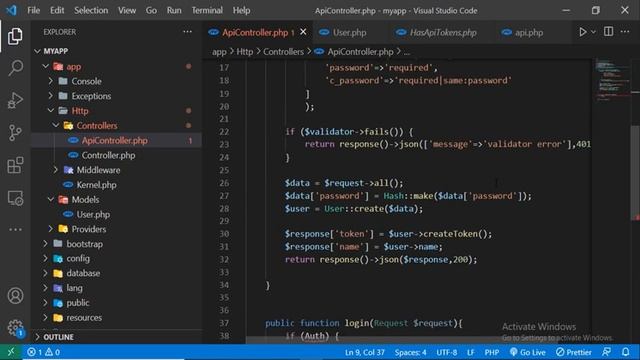Open the Help menu
The width and height of the screenshot is (640, 360).
(x=241, y=10)
